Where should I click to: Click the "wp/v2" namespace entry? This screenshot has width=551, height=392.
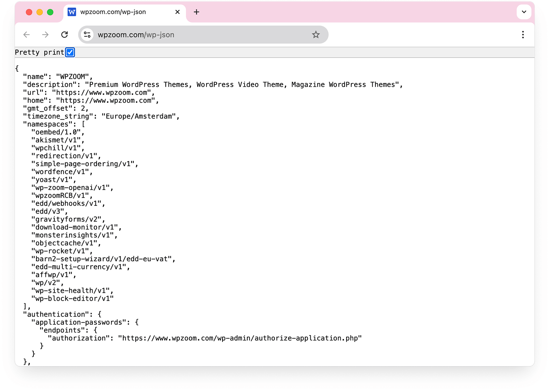click(47, 283)
